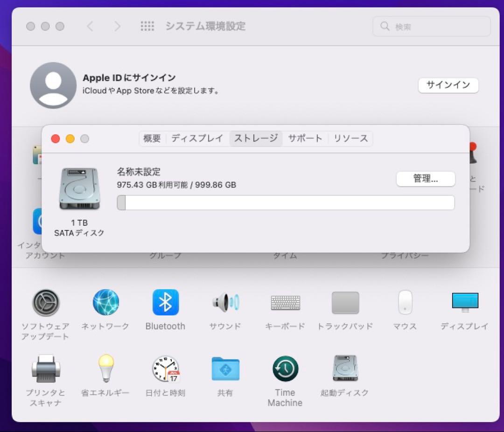Image resolution: width=504 pixels, height=432 pixels.
Task: Open Sound preferences
Action: coord(225,302)
